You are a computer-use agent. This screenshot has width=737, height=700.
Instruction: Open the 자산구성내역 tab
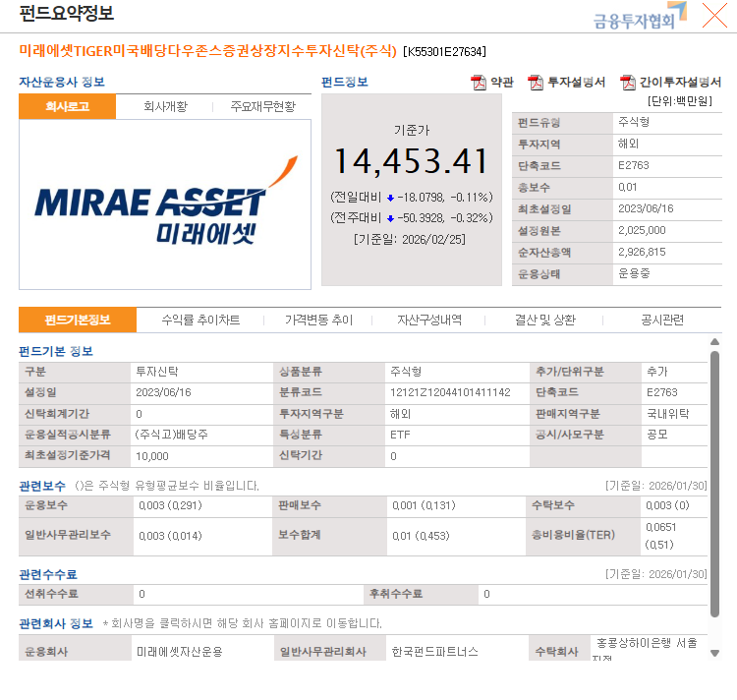click(429, 321)
